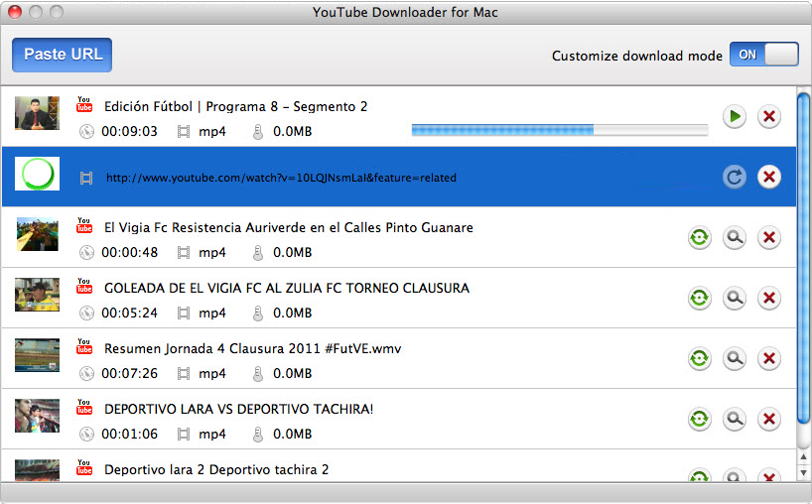Re-download GOLEADA DE EL VIGIA FC video
This screenshot has width=812, height=504.
[x=700, y=298]
